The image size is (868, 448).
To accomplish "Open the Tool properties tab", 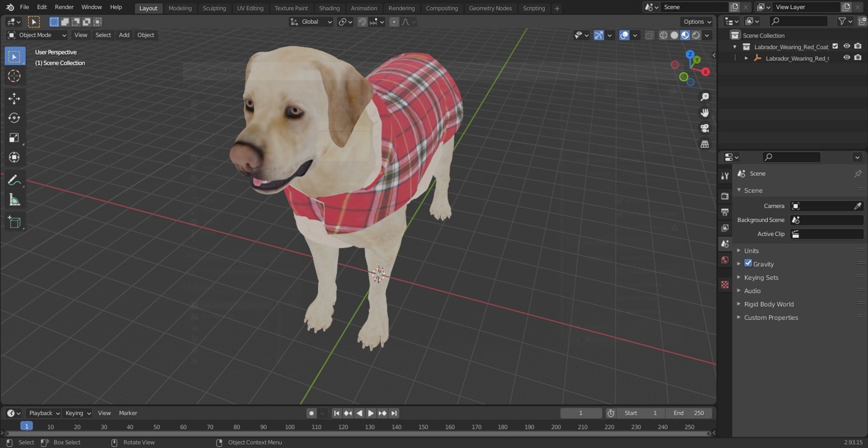I will coord(725,176).
